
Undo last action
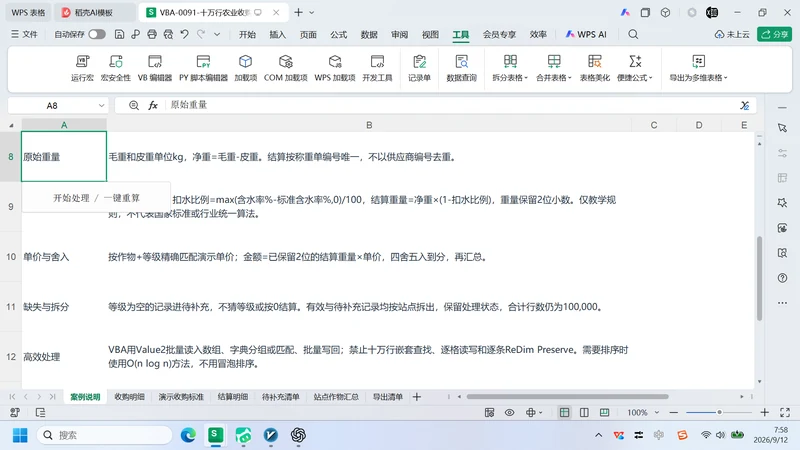tap(185, 34)
